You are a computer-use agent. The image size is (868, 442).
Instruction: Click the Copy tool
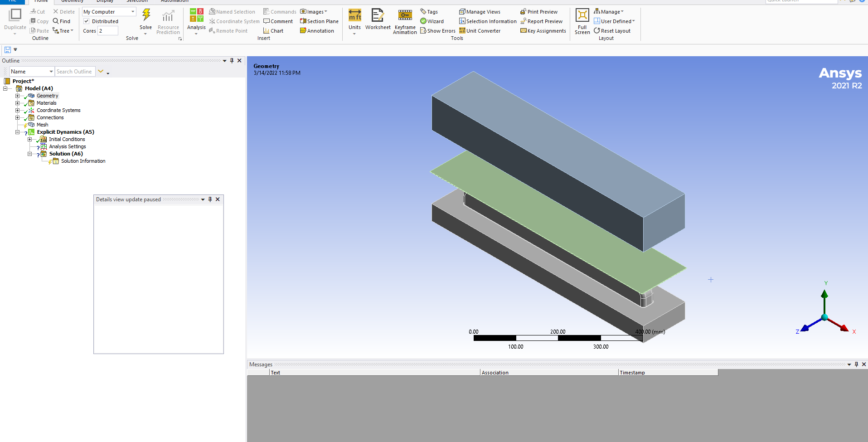39,21
